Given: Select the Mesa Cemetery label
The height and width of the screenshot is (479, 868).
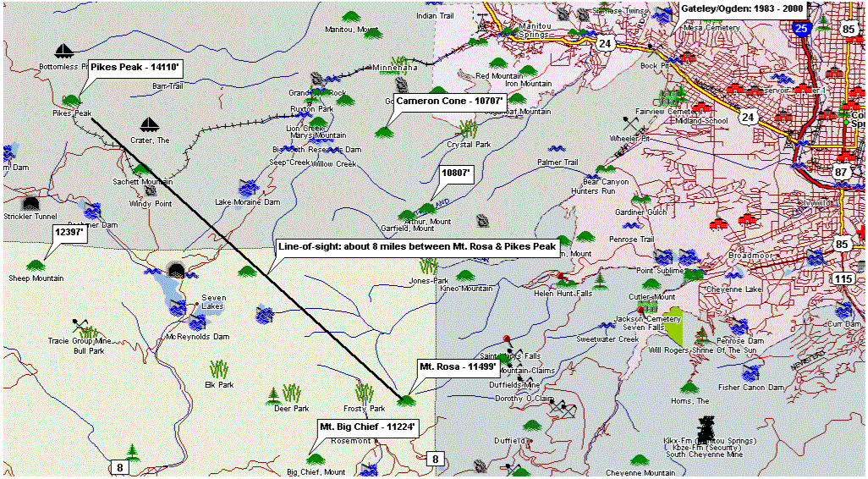Looking at the screenshot, I should 711,27.
